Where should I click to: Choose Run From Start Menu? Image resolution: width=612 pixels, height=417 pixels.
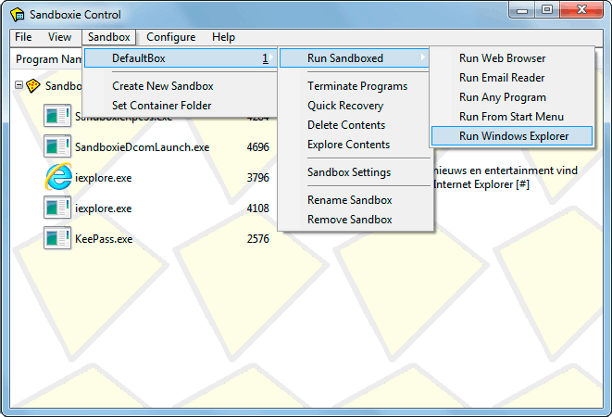[511, 117]
